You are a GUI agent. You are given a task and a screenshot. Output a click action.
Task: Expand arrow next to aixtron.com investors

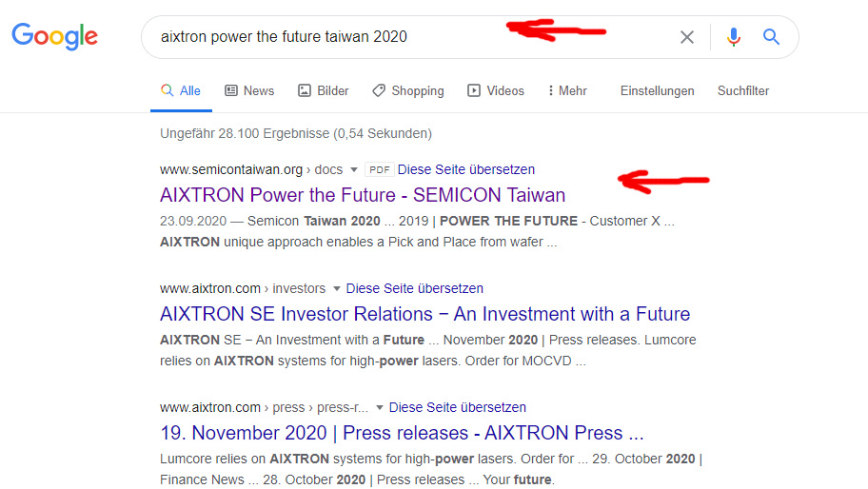tap(337, 289)
